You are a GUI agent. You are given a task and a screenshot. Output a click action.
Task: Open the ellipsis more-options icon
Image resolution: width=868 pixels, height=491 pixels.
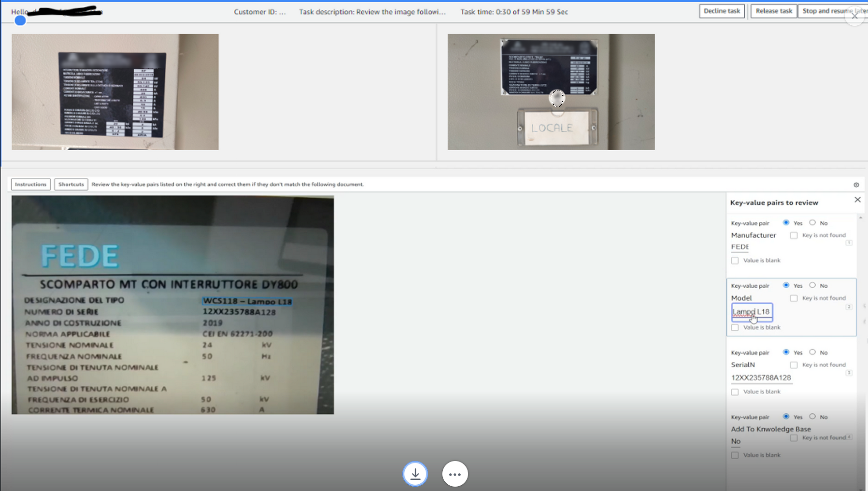point(455,474)
